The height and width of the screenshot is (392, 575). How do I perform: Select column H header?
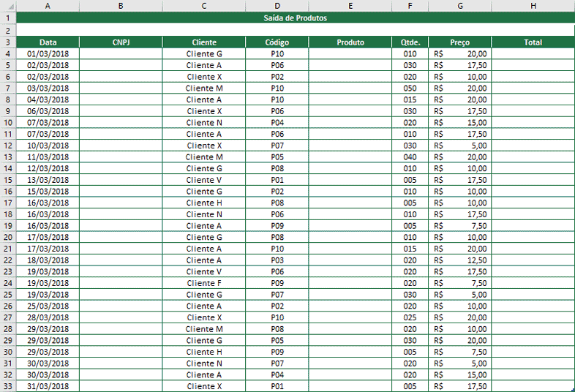(533, 6)
